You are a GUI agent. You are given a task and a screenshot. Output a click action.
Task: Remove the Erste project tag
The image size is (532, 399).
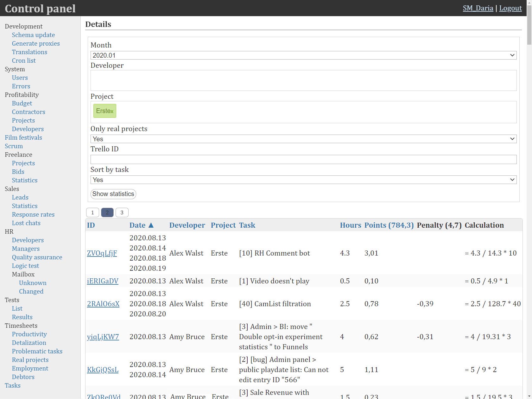click(112, 111)
